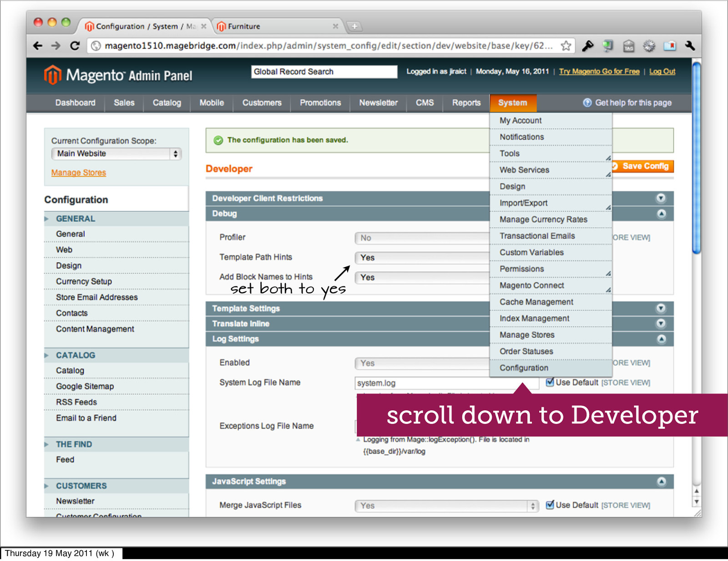Click the help question-mark icon
Viewport: 728px width, 561px height.
(587, 103)
